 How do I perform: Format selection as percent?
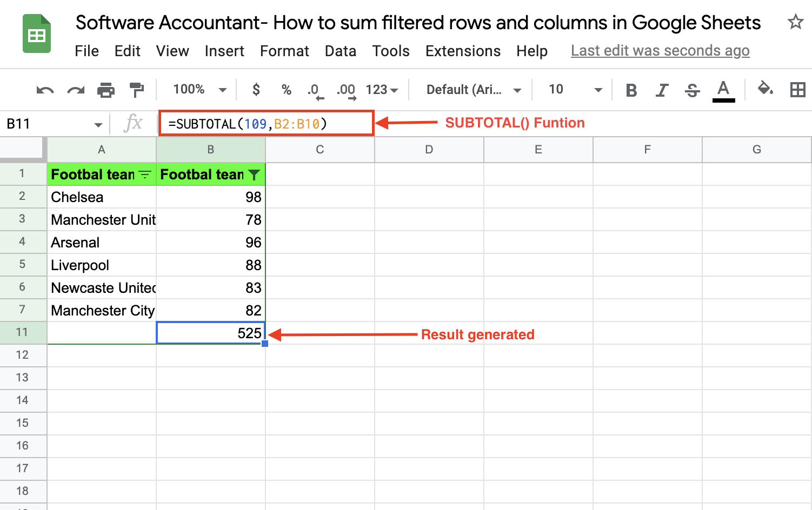click(x=287, y=90)
